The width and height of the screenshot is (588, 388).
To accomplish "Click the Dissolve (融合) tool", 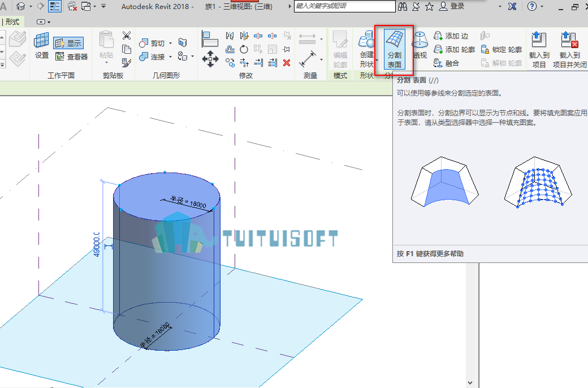I will (x=446, y=63).
